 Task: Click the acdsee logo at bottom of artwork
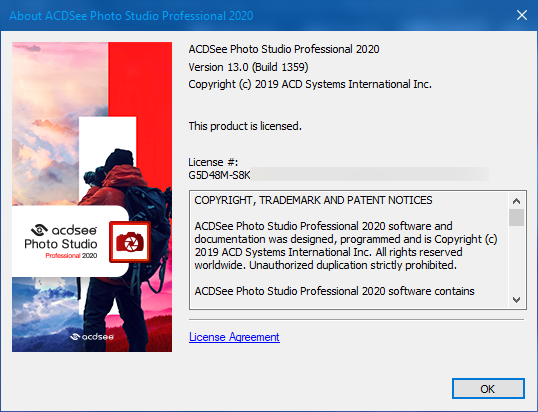click(x=92, y=337)
